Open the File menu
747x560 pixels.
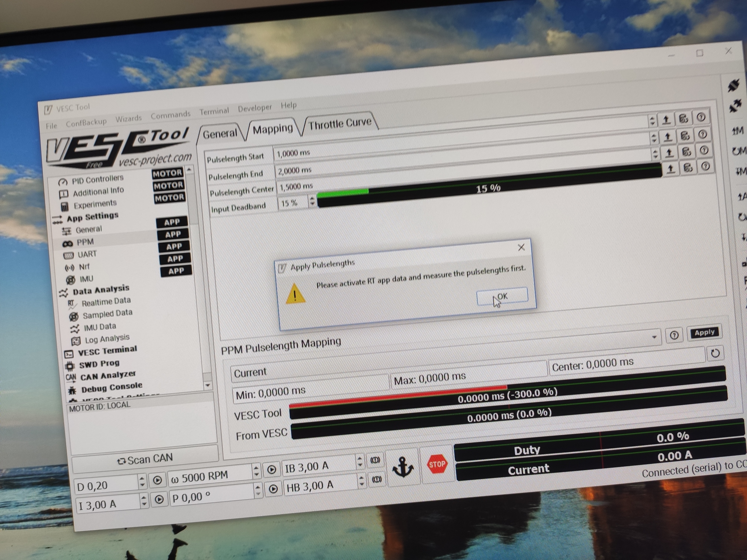point(51,126)
